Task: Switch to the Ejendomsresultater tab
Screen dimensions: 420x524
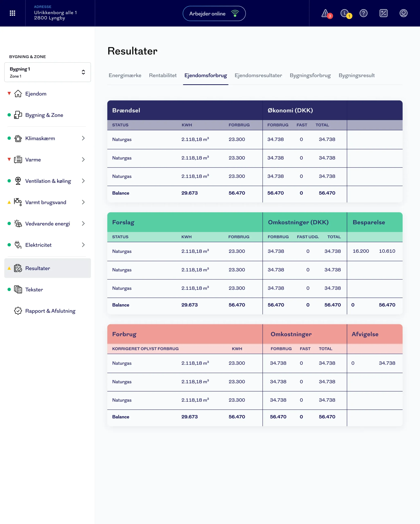Action: [258, 75]
